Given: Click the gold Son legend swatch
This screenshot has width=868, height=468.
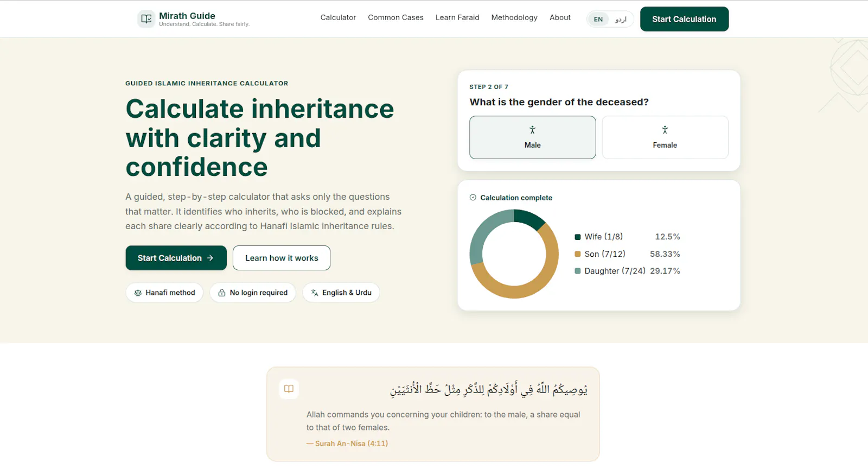Looking at the screenshot, I should click(x=578, y=254).
